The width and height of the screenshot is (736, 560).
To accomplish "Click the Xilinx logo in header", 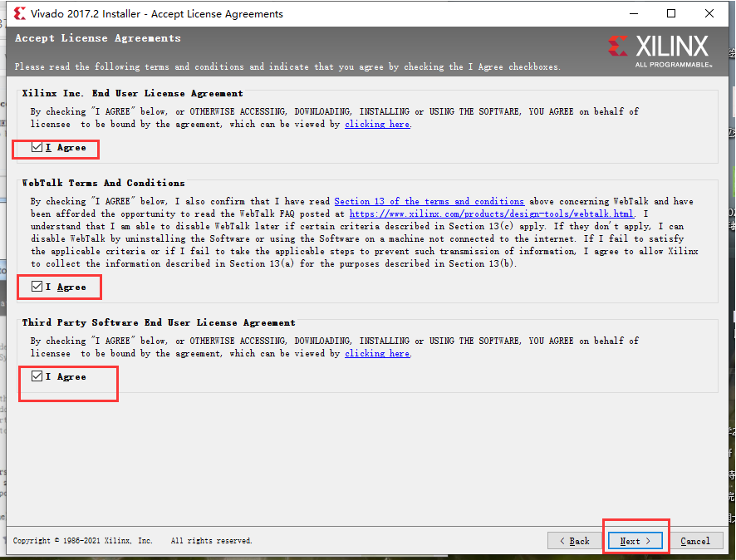I will (660, 51).
